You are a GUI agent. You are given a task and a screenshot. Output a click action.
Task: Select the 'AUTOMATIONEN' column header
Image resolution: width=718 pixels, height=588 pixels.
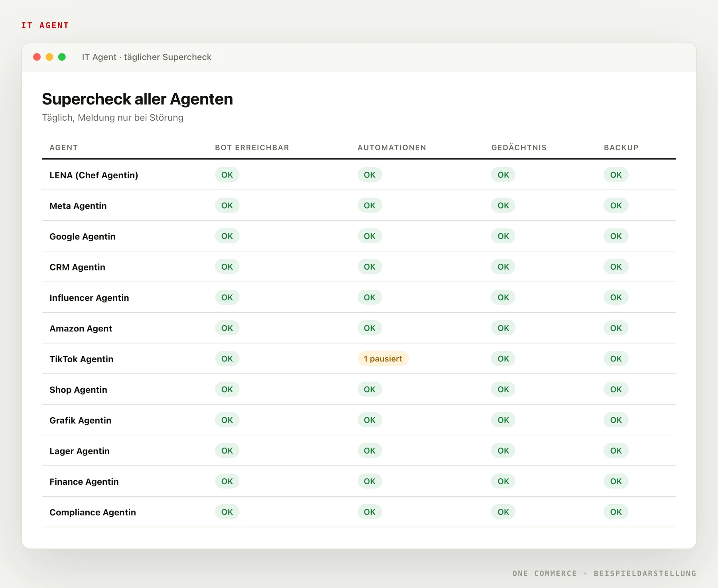click(392, 148)
